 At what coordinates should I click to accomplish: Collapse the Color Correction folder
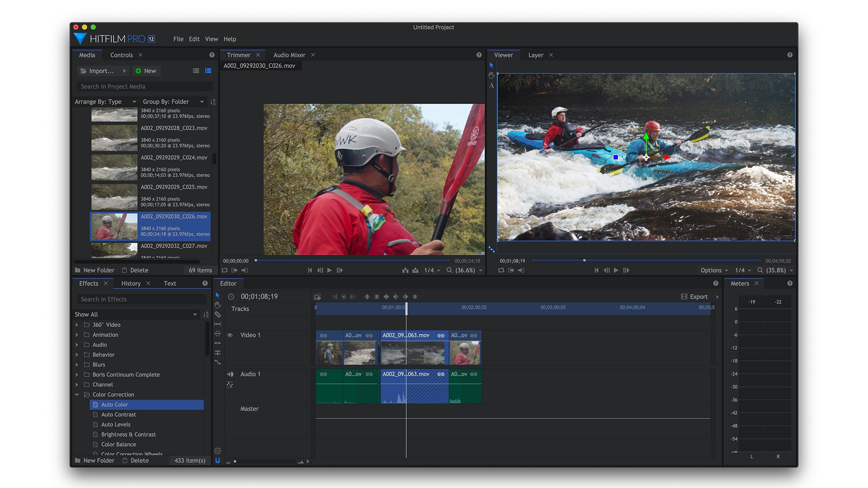[x=77, y=394]
